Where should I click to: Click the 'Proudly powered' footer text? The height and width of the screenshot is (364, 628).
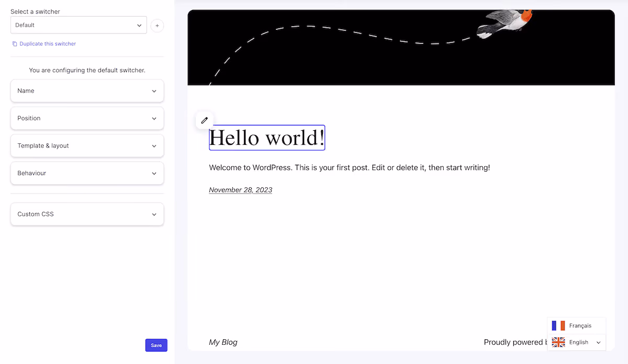tap(515, 342)
